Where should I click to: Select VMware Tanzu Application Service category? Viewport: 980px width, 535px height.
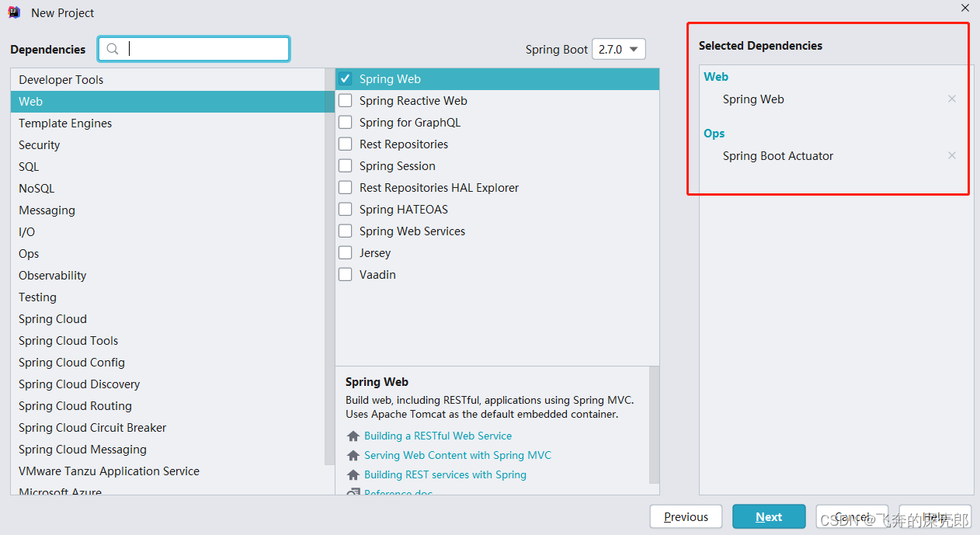click(x=168, y=471)
